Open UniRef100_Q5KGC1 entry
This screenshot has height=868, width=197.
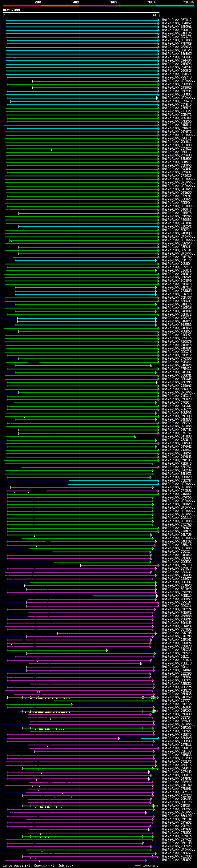tap(177, 128)
